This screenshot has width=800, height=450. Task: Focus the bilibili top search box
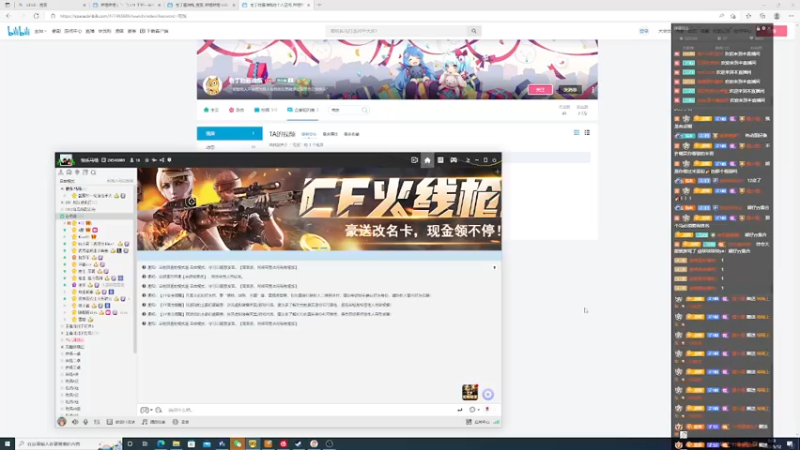(397, 31)
